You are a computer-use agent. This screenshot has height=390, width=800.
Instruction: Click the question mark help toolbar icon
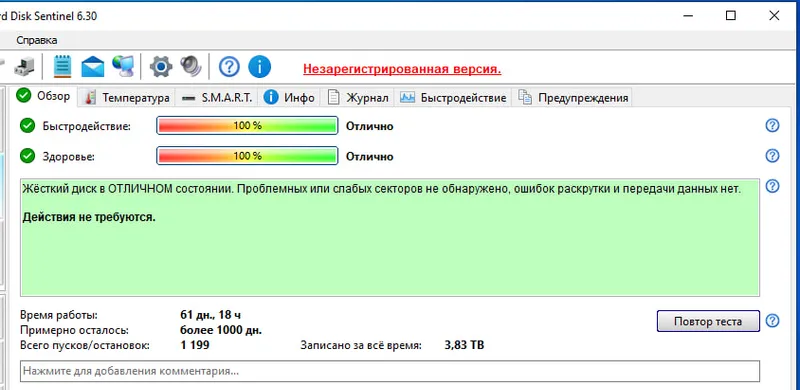(229, 67)
